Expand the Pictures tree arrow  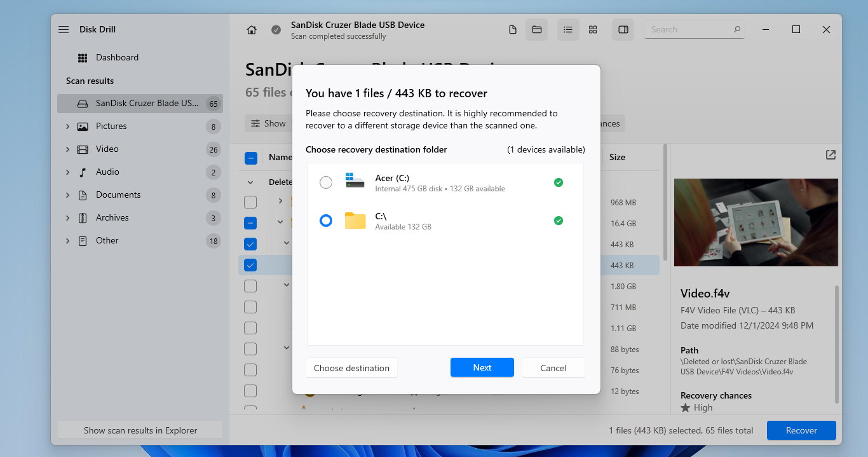67,126
